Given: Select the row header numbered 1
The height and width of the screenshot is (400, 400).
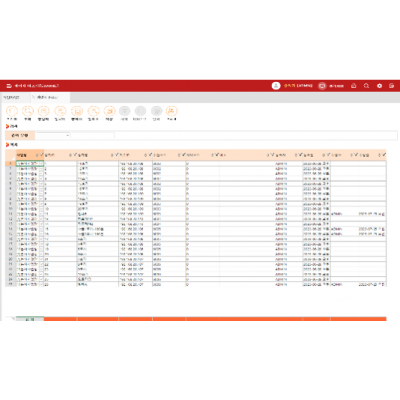Looking at the screenshot, I should [x=10, y=164].
